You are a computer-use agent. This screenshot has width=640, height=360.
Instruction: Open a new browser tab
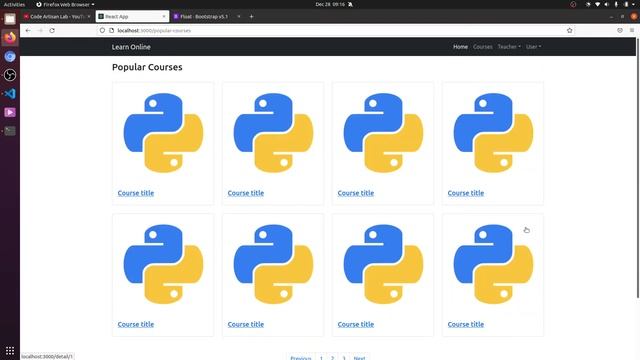click(x=251, y=17)
